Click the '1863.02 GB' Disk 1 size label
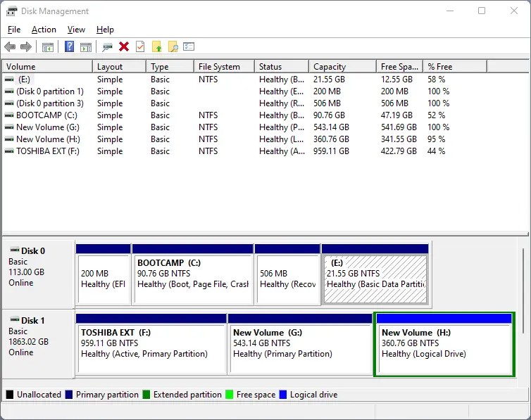Image resolution: width=531 pixels, height=420 pixels. click(28, 342)
